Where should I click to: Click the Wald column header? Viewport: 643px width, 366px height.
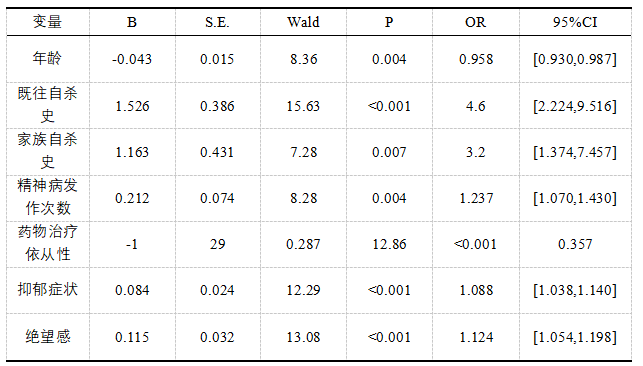click(303, 22)
